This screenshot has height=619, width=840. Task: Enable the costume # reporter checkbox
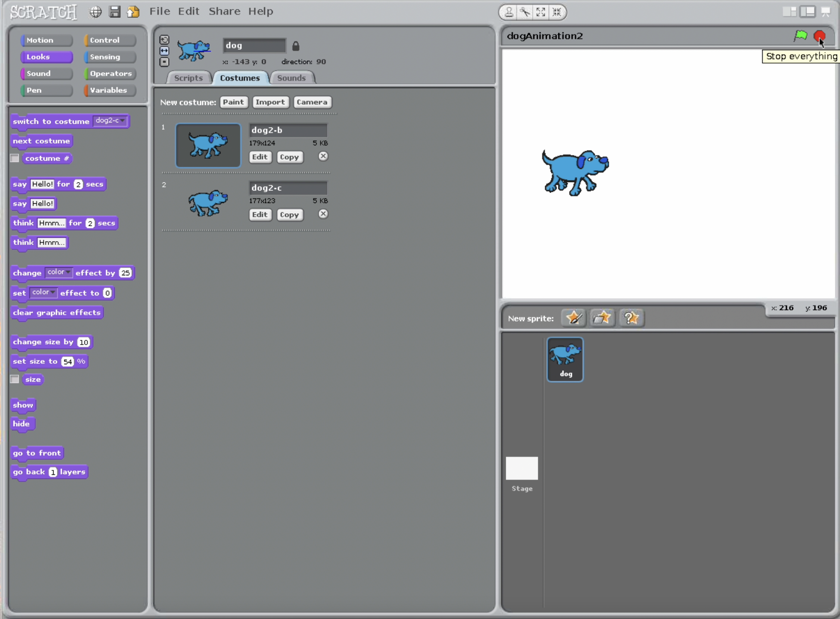15,158
